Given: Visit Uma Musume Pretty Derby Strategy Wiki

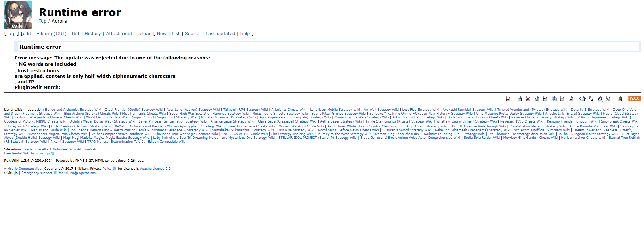Looking at the screenshot, I should 509,114.
